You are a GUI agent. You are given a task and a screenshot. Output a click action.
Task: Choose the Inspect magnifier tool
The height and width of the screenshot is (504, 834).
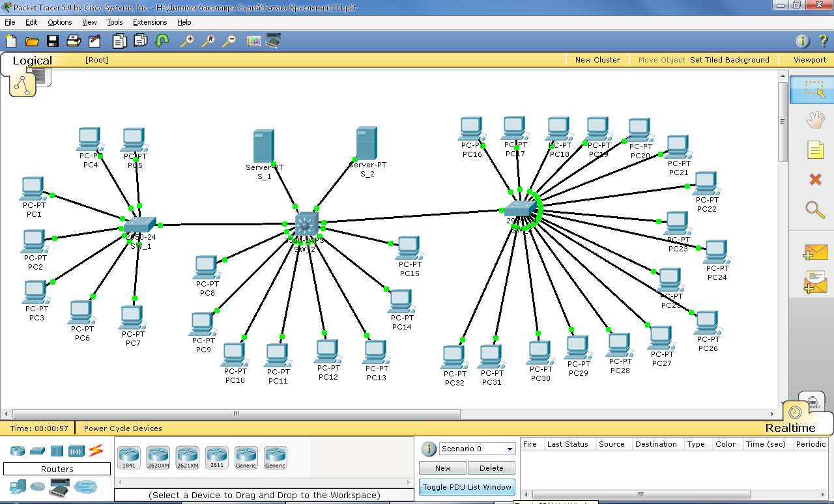[814, 210]
